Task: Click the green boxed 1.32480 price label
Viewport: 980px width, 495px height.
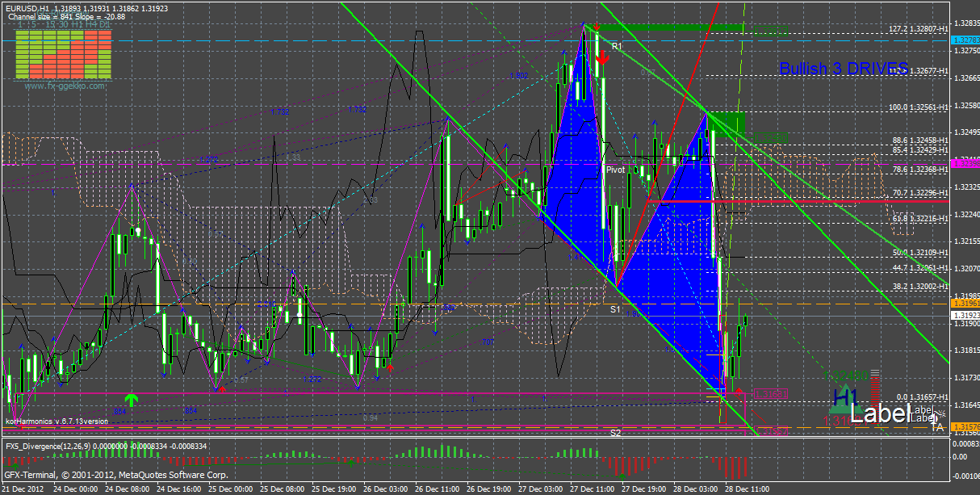Action: (x=770, y=138)
